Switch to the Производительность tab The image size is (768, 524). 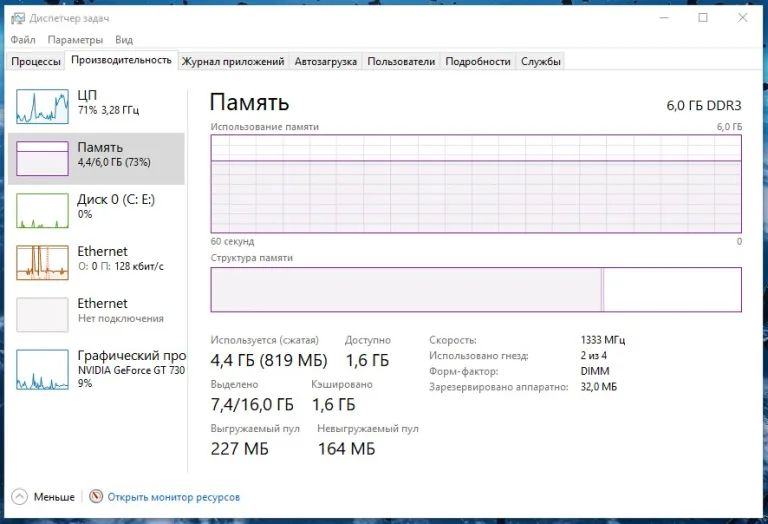(121, 60)
